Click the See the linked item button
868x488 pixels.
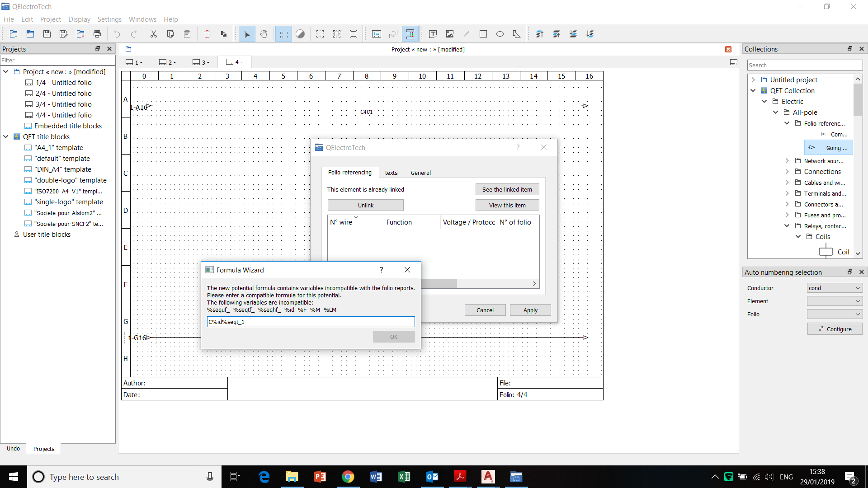pyautogui.click(x=507, y=189)
